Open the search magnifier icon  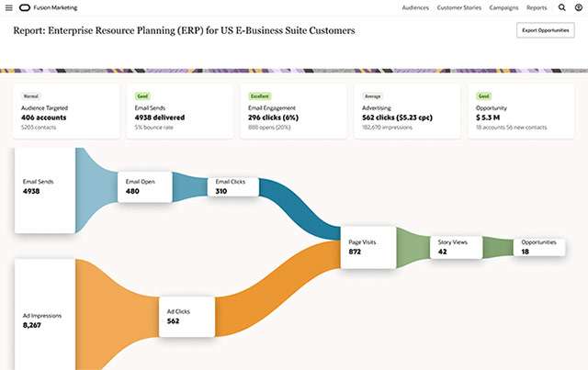561,7
